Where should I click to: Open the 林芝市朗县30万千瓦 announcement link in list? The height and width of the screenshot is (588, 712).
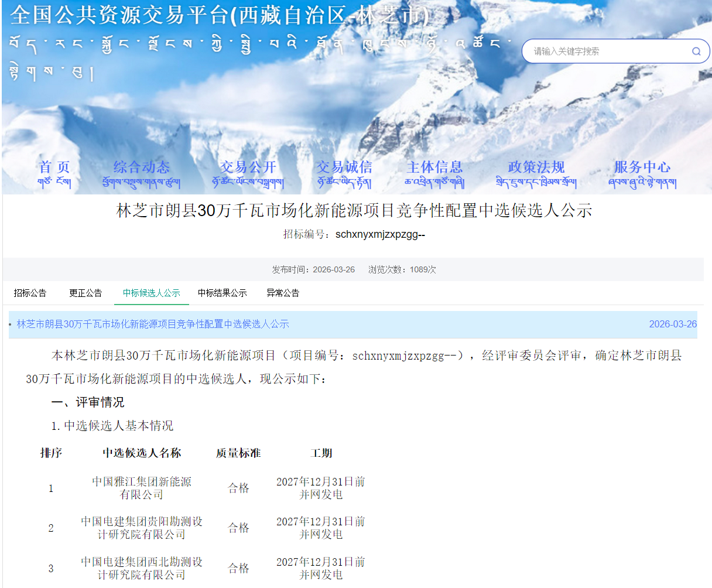click(x=153, y=324)
